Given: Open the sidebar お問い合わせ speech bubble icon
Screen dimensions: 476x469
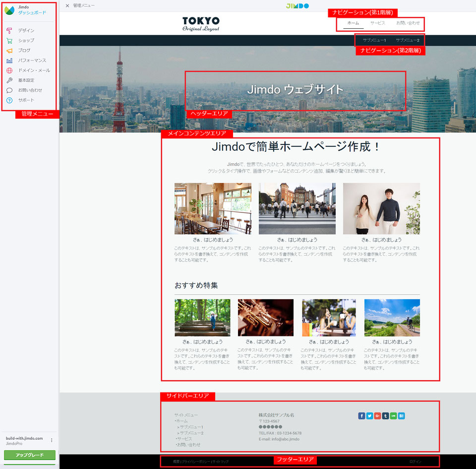Looking at the screenshot, I should 9,90.
